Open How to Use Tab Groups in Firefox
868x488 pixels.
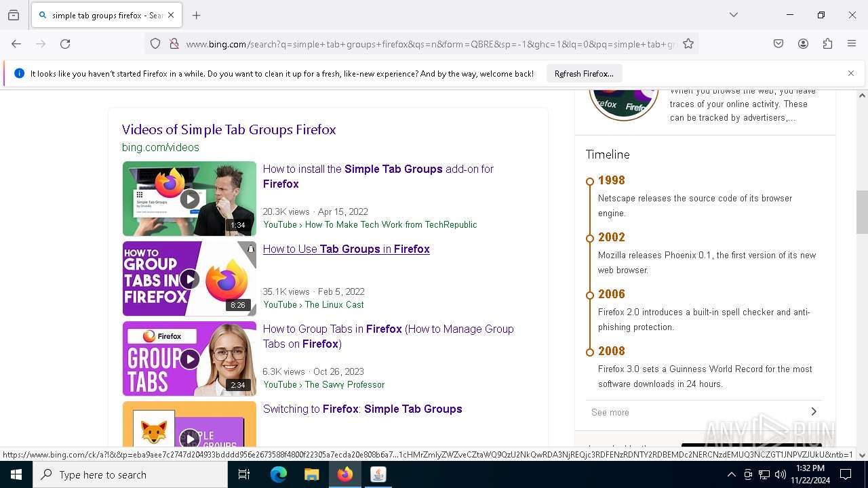pos(347,249)
